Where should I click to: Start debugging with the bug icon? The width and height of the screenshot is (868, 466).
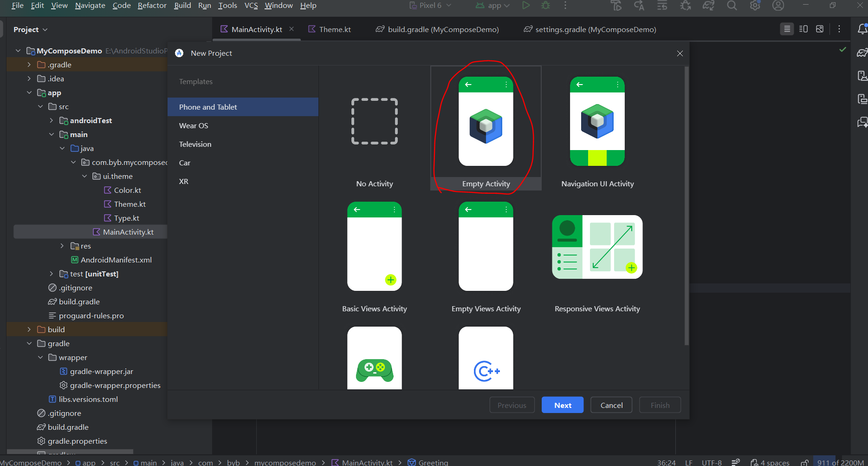(x=546, y=6)
